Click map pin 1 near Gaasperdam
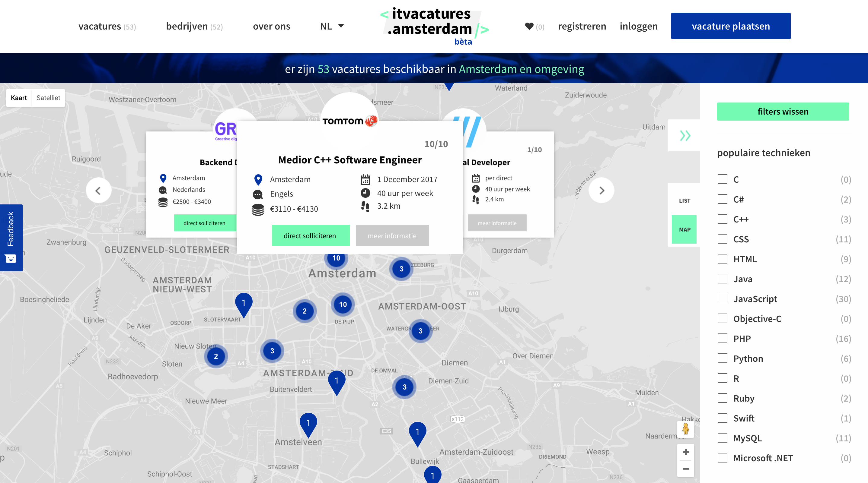Viewport: 868px width, 483px height. 433,475
